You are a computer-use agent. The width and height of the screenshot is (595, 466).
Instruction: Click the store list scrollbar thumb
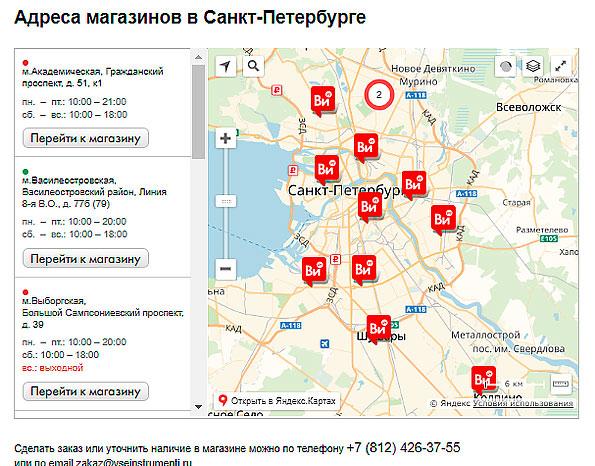pyautogui.click(x=198, y=112)
